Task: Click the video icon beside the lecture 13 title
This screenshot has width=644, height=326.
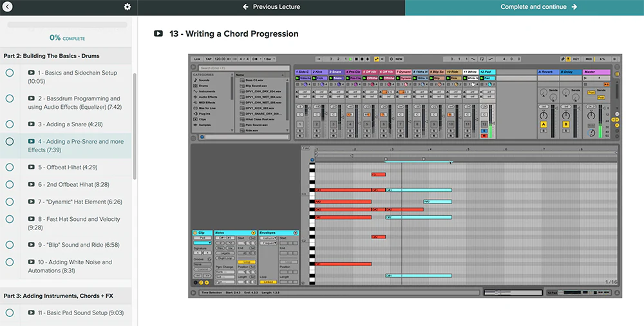Action: [158, 34]
